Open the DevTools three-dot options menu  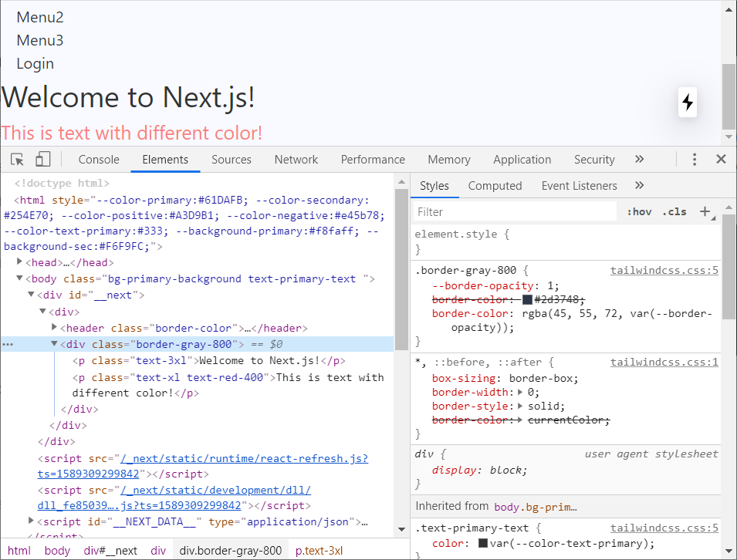(x=695, y=160)
